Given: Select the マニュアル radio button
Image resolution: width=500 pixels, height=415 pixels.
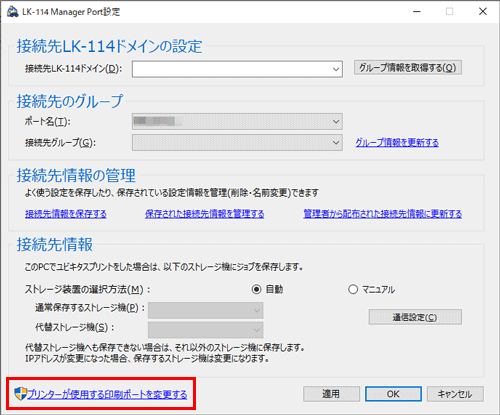Looking at the screenshot, I should (x=353, y=289).
